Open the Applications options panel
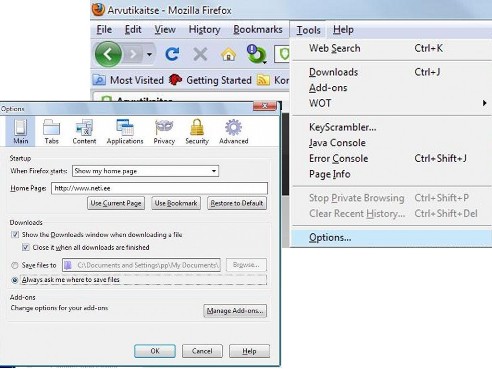The height and width of the screenshot is (369, 492). (x=125, y=131)
